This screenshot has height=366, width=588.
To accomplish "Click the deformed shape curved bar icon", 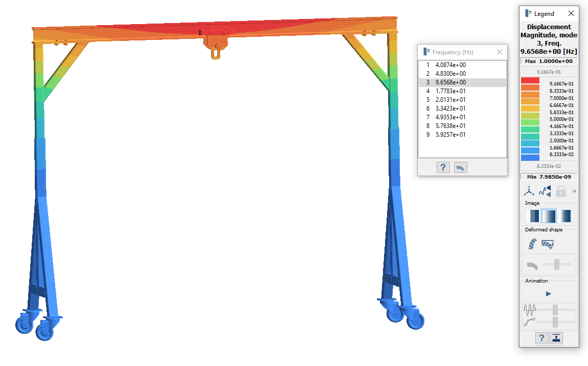I will pos(532,244).
